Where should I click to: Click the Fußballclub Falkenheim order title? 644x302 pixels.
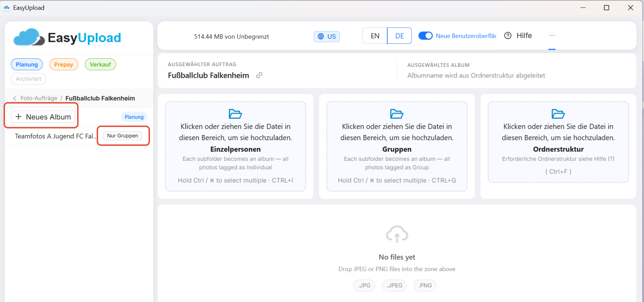[208, 75]
